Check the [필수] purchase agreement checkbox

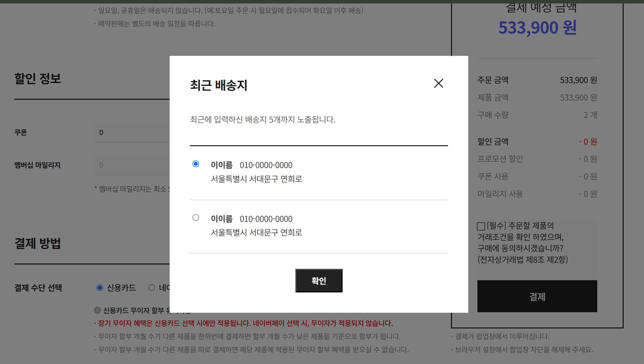click(481, 226)
